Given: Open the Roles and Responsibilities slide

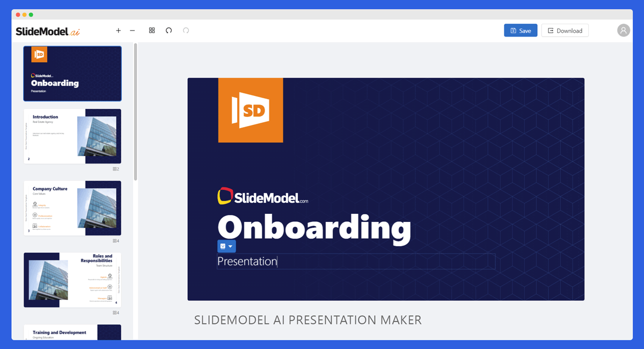Looking at the screenshot, I should [72, 280].
